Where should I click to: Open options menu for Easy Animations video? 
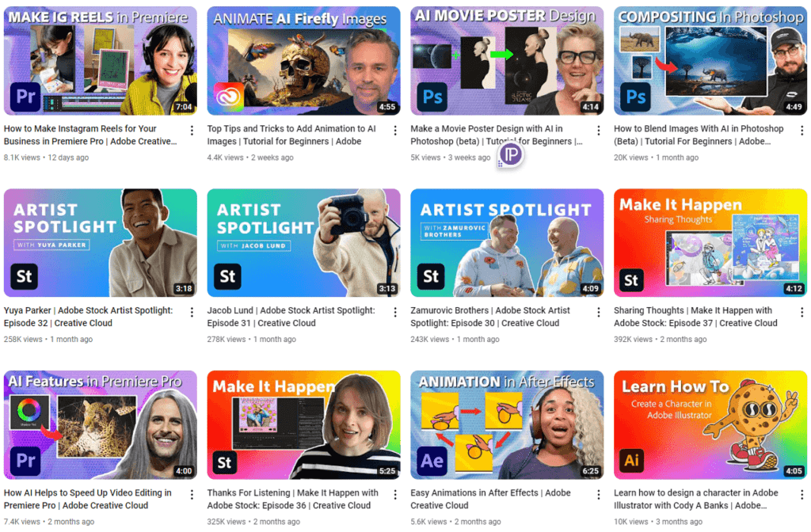coord(599,495)
